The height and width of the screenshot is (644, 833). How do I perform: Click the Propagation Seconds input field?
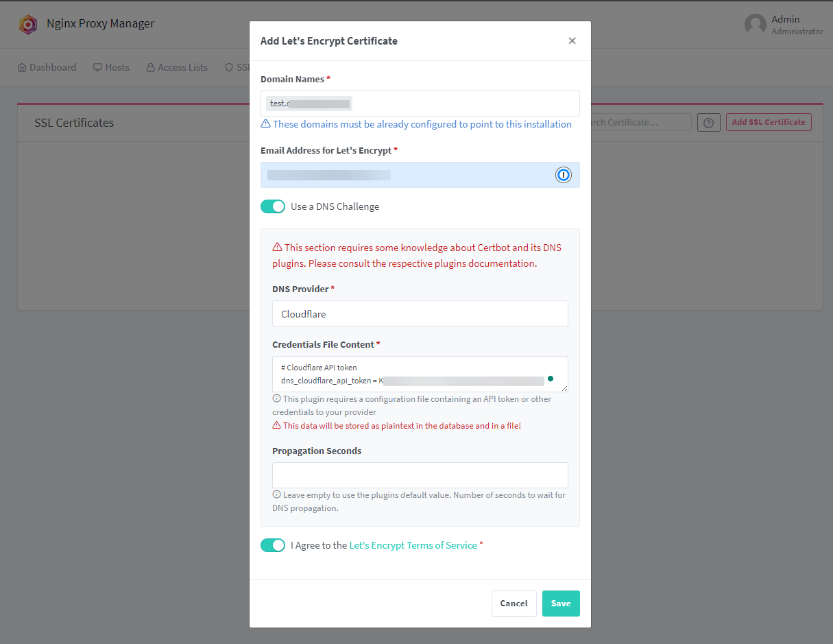420,475
